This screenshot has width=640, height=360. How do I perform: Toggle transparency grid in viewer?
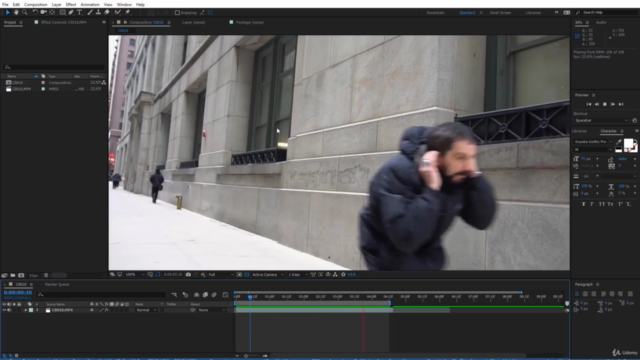tap(247, 275)
